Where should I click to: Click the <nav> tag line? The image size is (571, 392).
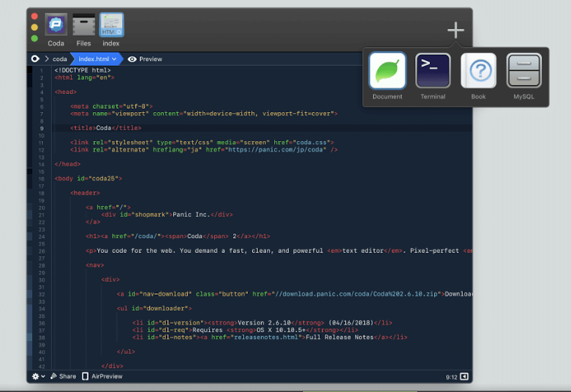tap(95, 265)
